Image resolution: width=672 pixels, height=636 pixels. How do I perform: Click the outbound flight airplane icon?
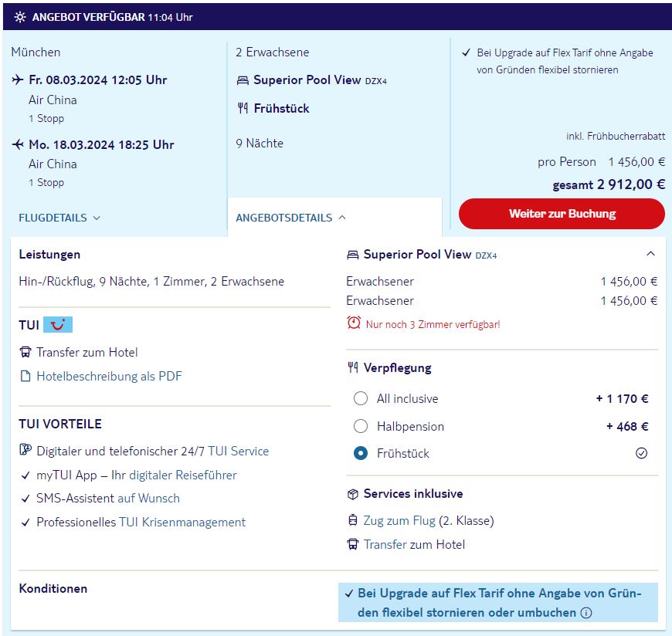click(18, 79)
